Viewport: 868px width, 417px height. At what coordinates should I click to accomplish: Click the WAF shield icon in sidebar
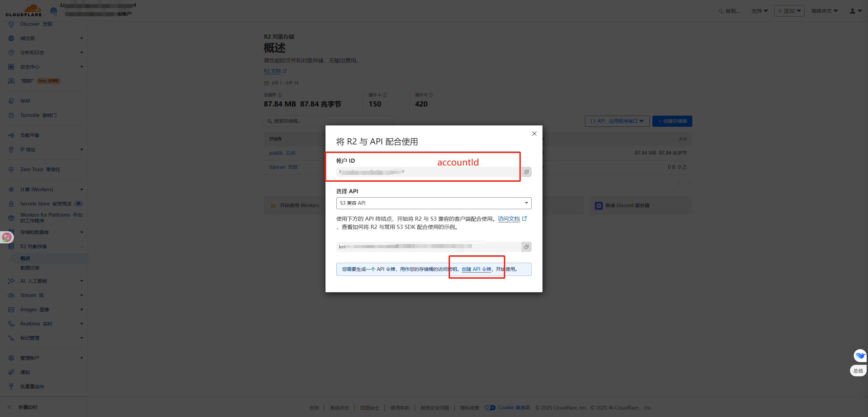click(11, 101)
